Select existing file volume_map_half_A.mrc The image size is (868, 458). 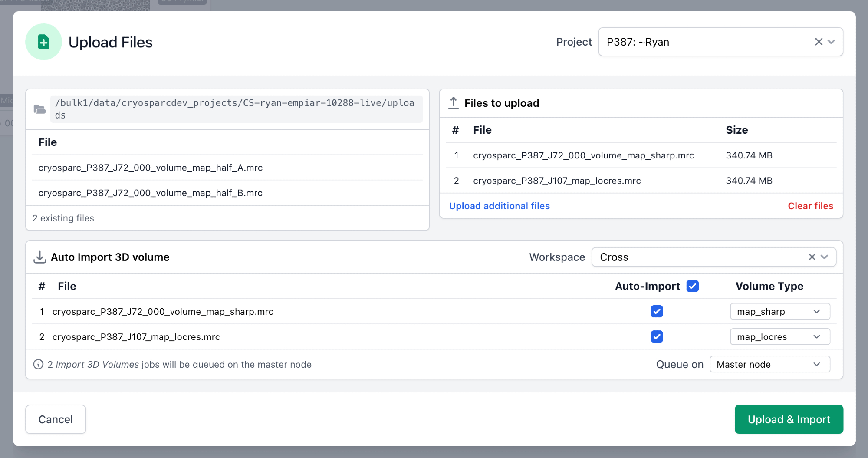[x=150, y=168]
